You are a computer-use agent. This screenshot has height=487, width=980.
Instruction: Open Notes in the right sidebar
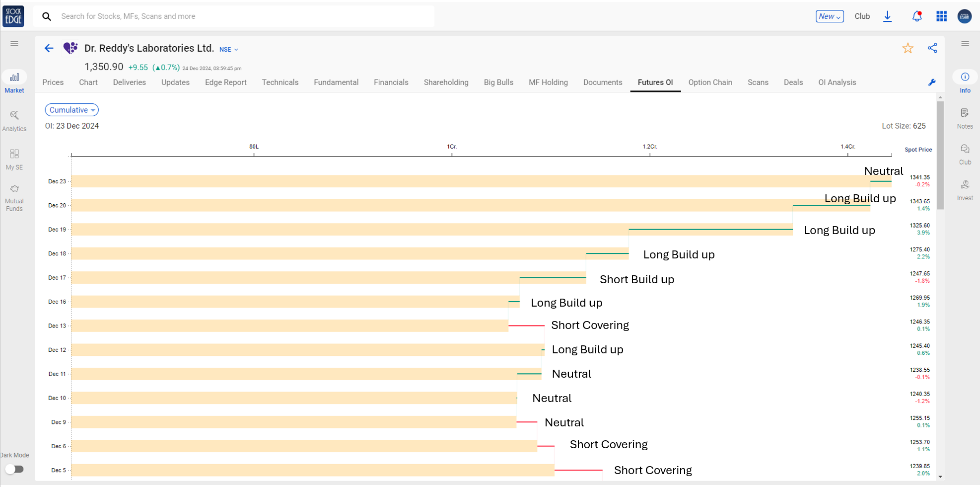(965, 118)
